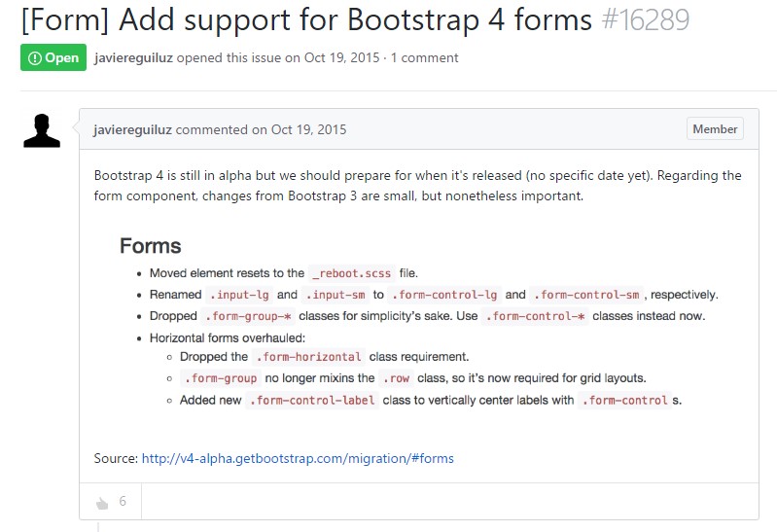Viewport: 777px width, 532px height.
Task: Click the 'commented on Oct 19, 2015' timestamp
Action: click(262, 129)
